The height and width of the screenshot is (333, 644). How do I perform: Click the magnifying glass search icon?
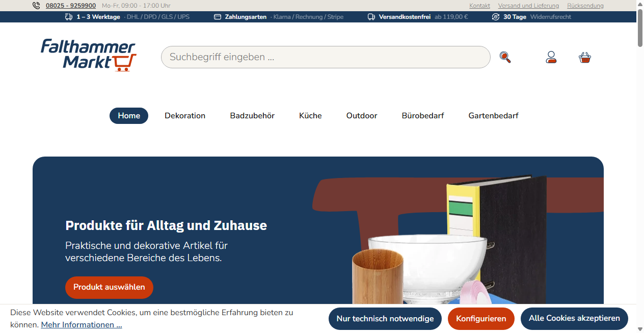coord(505,57)
